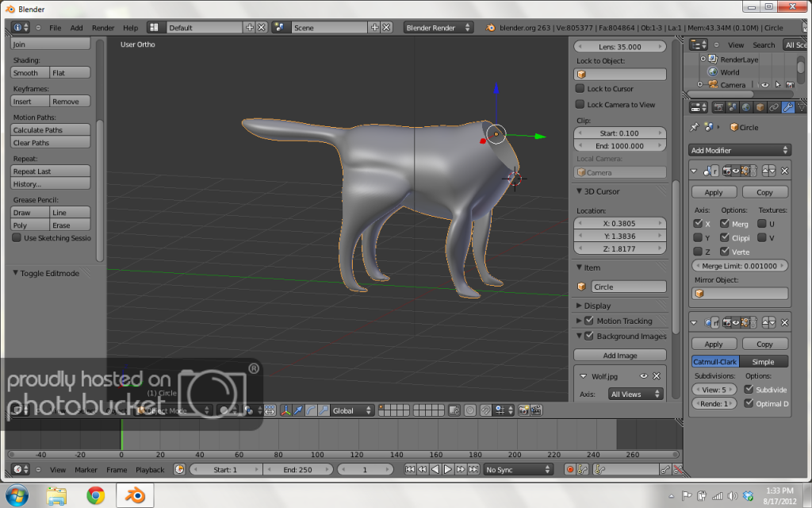812x508 pixels.
Task: Collapse the Item panel
Action: 580,267
